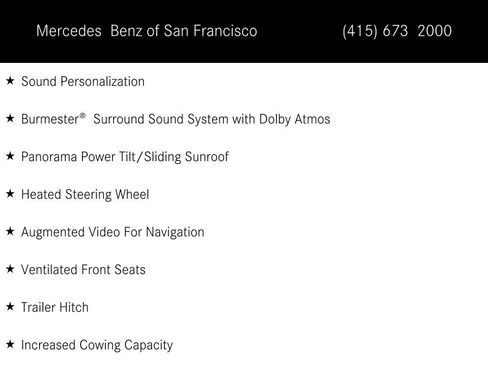Select the star before Panorama Power Sunroof
The height and width of the screenshot is (366, 488).
(10, 156)
